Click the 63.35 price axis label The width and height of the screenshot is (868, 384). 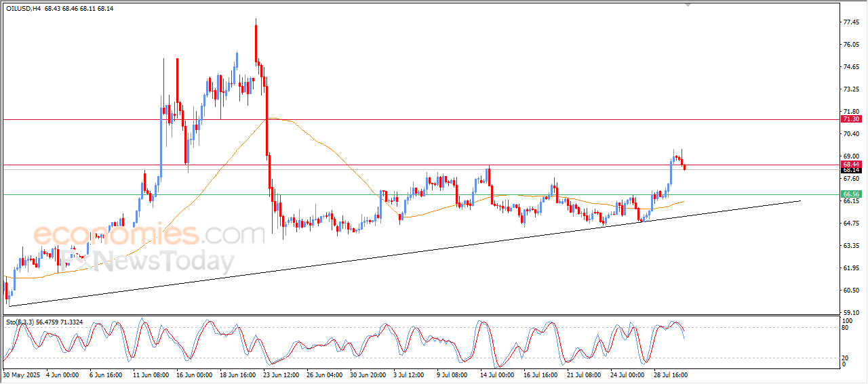(851, 246)
